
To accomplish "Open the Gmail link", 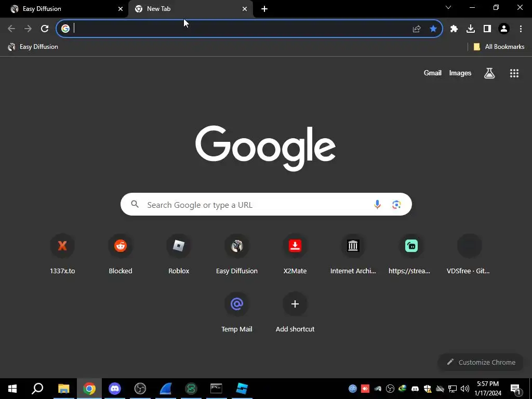I will point(433,73).
